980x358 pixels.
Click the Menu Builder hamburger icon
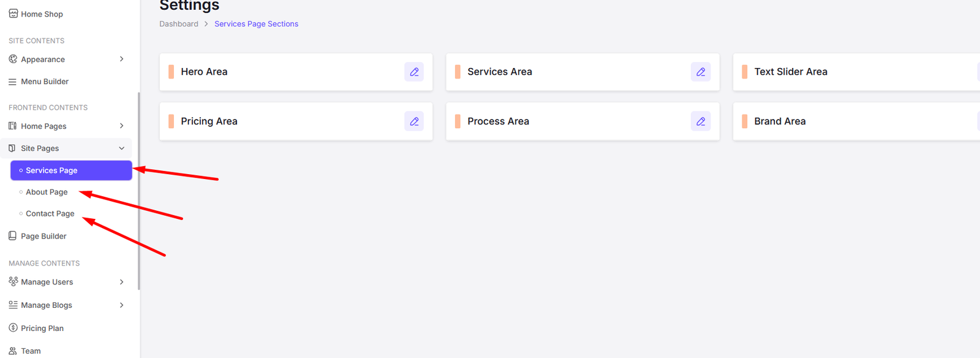point(12,82)
